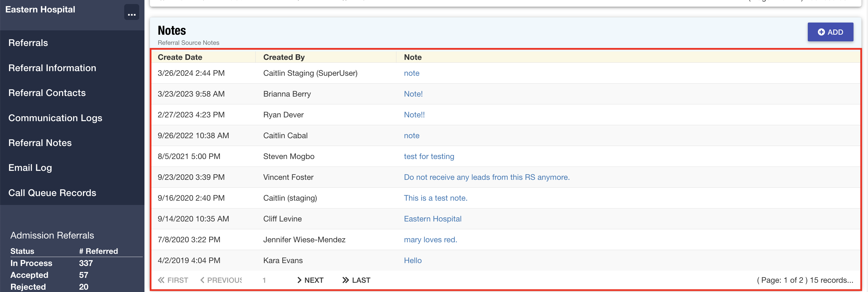868x292 pixels.
Task: Open the Eastern Hospital ellipsis menu
Action: pyautogui.click(x=131, y=12)
